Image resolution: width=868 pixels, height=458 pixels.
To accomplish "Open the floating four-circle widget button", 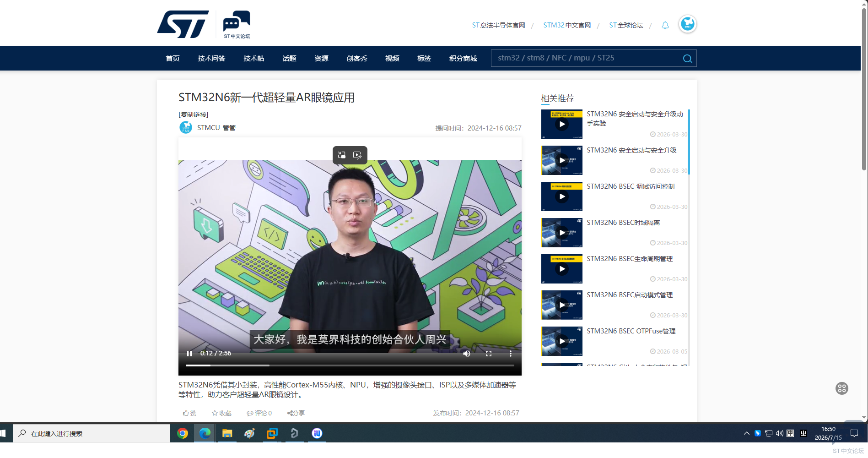I will click(842, 388).
